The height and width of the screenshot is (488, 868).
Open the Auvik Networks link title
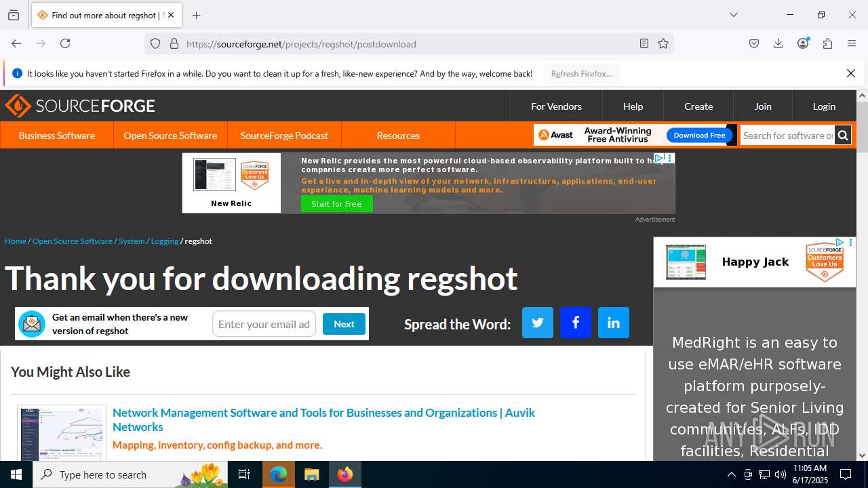point(323,420)
